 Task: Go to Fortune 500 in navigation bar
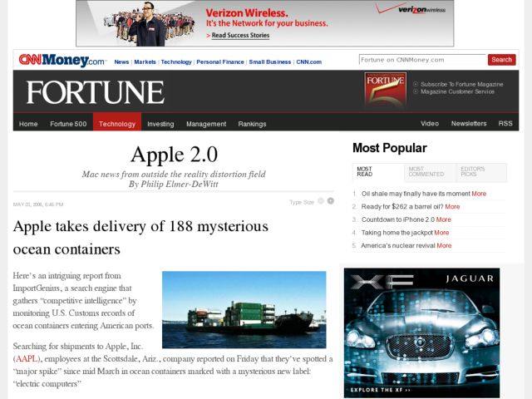pos(68,124)
